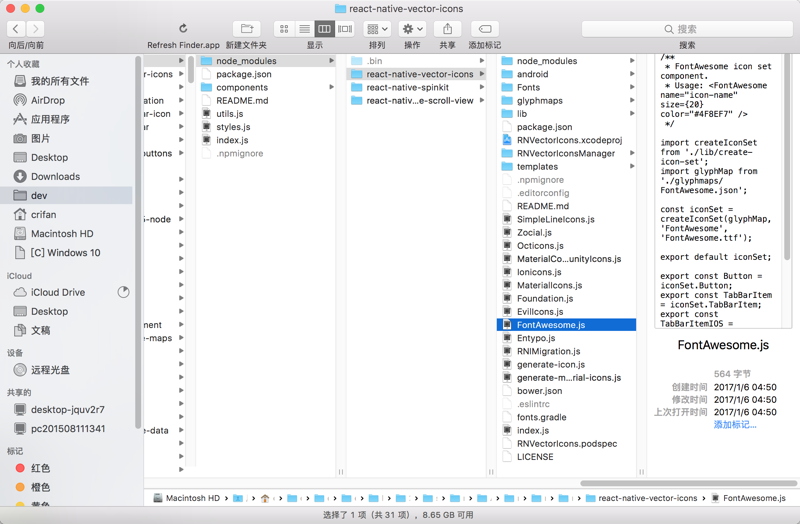Create a new folder using toolbar icon
The width and height of the screenshot is (800, 524).
[247, 29]
